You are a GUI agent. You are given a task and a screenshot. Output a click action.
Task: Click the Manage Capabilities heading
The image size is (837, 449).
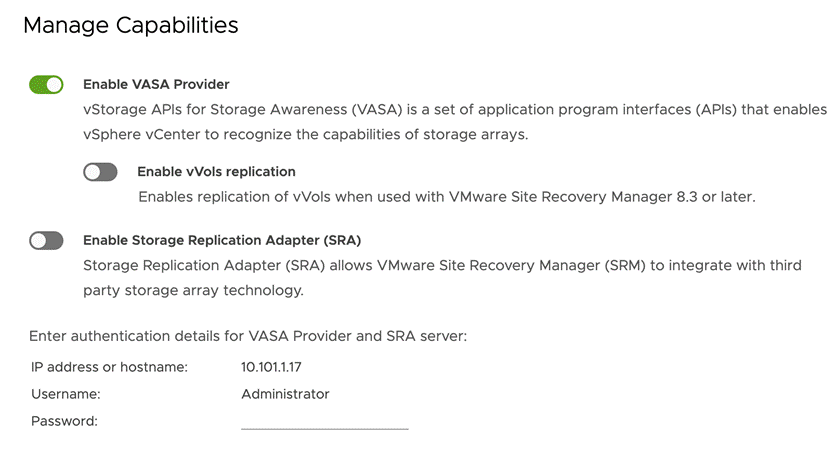coord(131,25)
